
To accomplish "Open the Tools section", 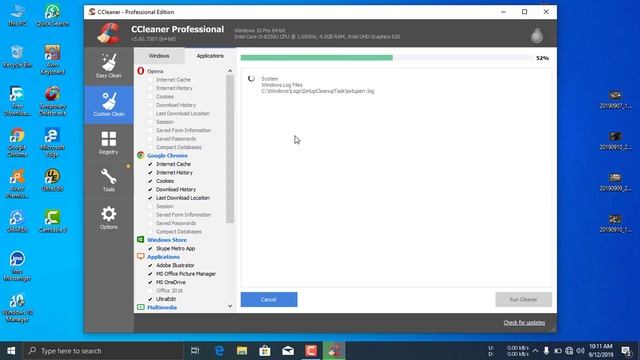I will (x=109, y=180).
